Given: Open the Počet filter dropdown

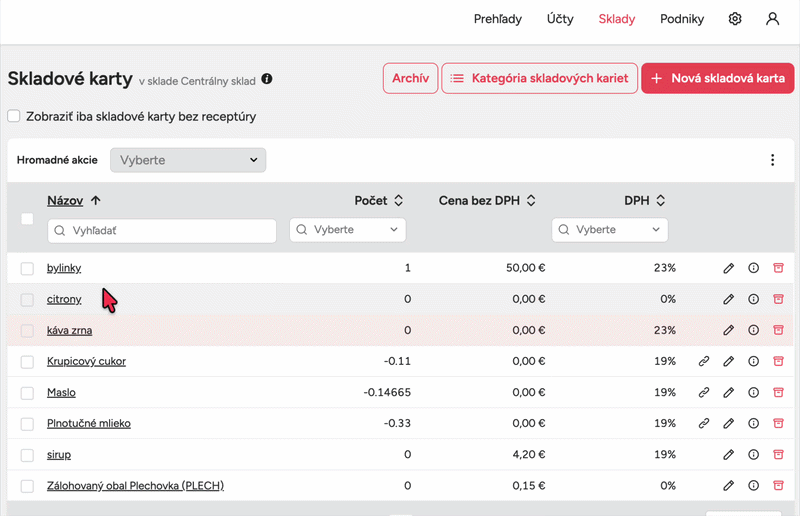Looking at the screenshot, I should pyautogui.click(x=347, y=230).
